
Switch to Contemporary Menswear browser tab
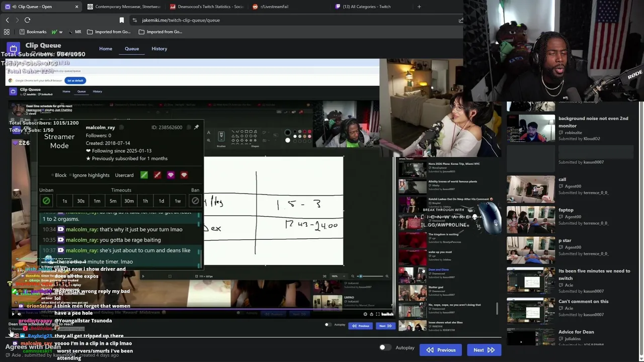(124, 7)
